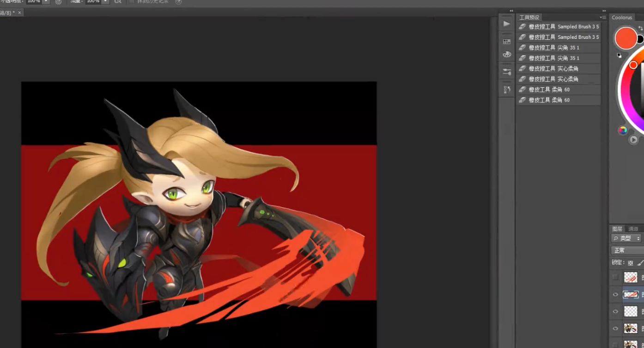
Task: Click the play actions icon in the collapsed dock
Action: (x=507, y=24)
